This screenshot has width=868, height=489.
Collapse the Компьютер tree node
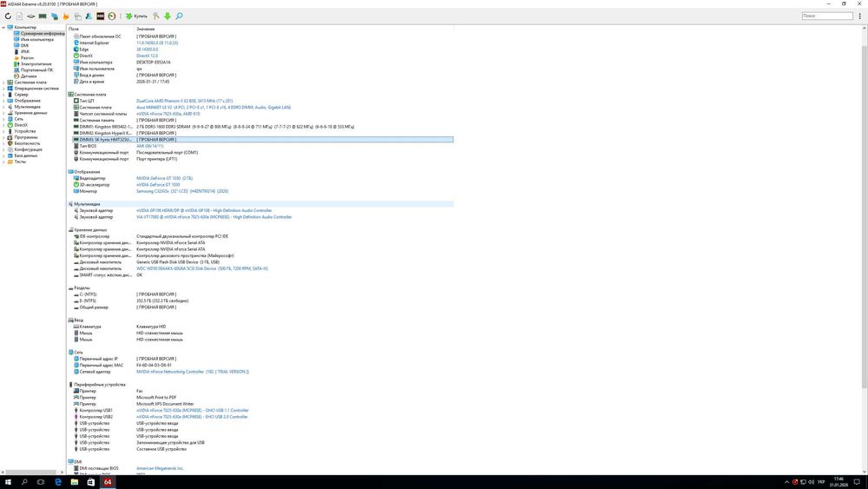(3, 27)
